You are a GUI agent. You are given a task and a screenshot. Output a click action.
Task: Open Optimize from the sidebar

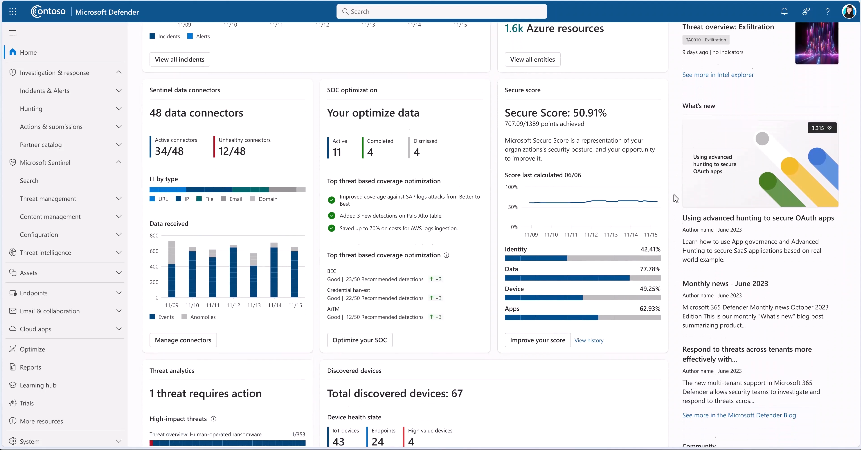pyautogui.click(x=32, y=349)
